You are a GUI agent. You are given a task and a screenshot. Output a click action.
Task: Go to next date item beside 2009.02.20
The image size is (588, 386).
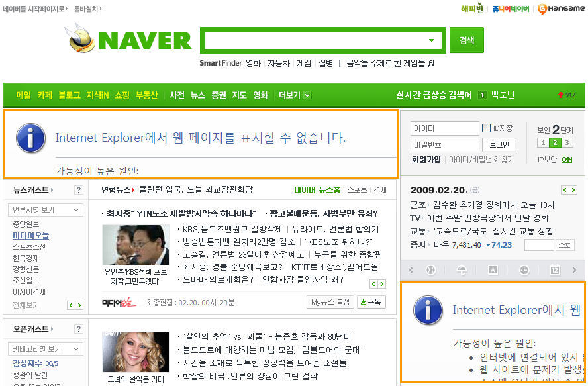pos(573,190)
